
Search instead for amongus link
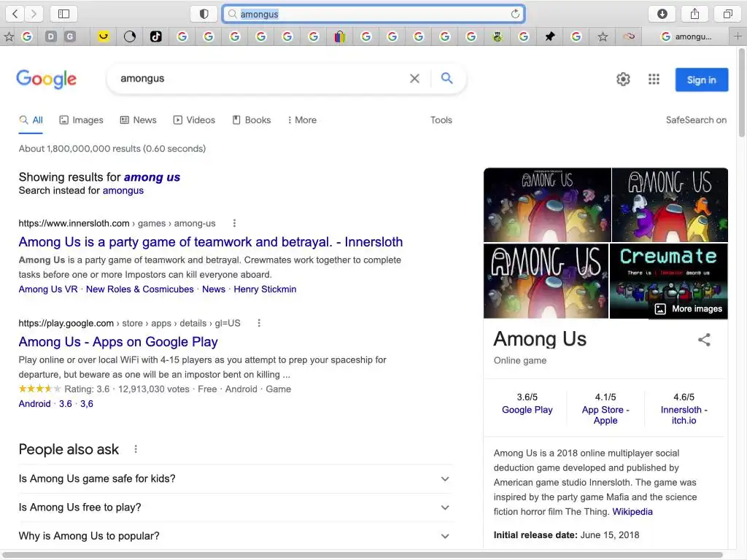[x=123, y=190]
